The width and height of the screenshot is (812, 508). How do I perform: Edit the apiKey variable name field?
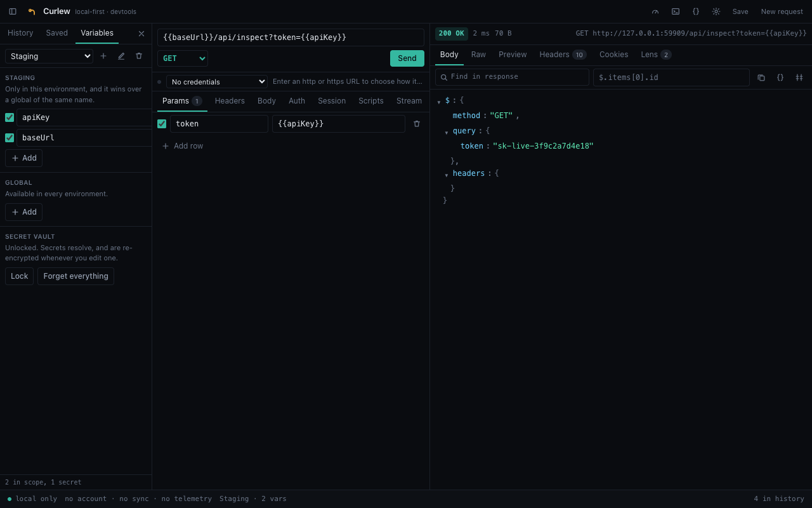[84, 117]
